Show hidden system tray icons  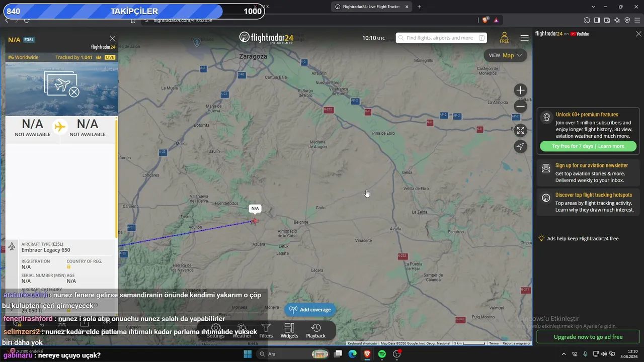coord(563,354)
